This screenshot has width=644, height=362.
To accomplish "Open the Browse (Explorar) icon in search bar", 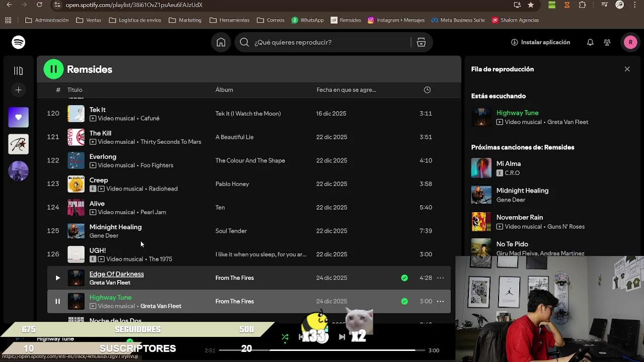I will click(421, 42).
